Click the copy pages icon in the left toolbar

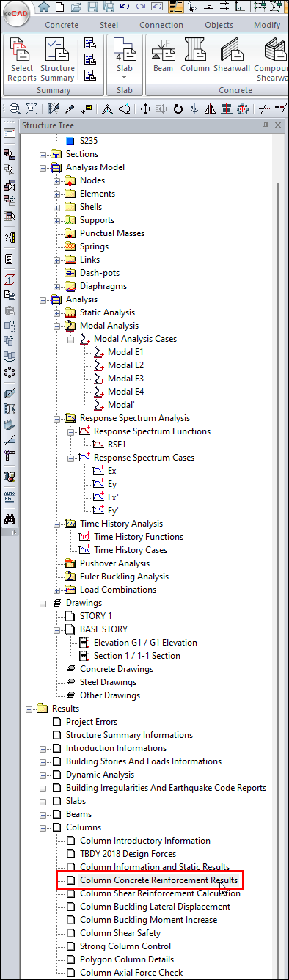coord(10,295)
